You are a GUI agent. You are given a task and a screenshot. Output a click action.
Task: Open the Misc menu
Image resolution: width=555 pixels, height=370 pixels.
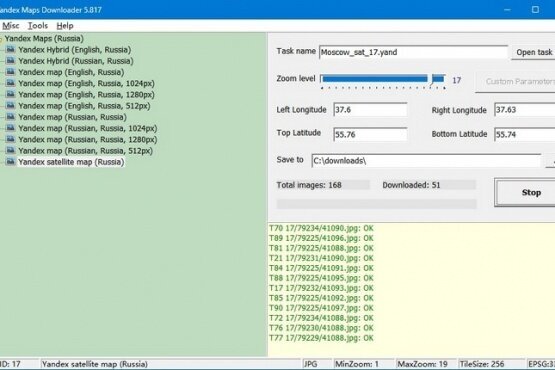click(x=11, y=25)
